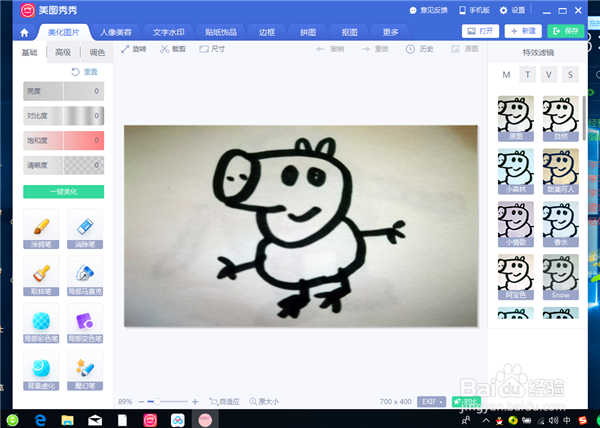The height and width of the screenshot is (428, 600).
Task: Apply the 甜美可人 filter thumbnail
Action: coord(561,171)
